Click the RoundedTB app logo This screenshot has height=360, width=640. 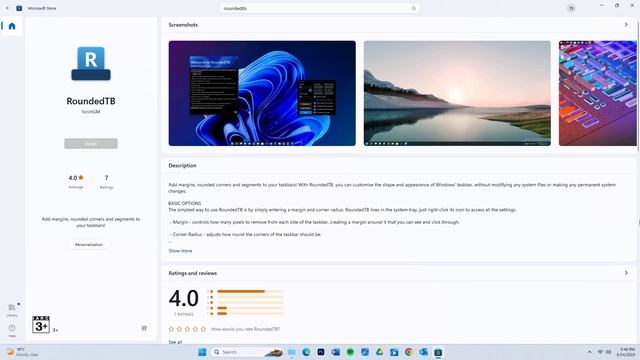(91, 63)
